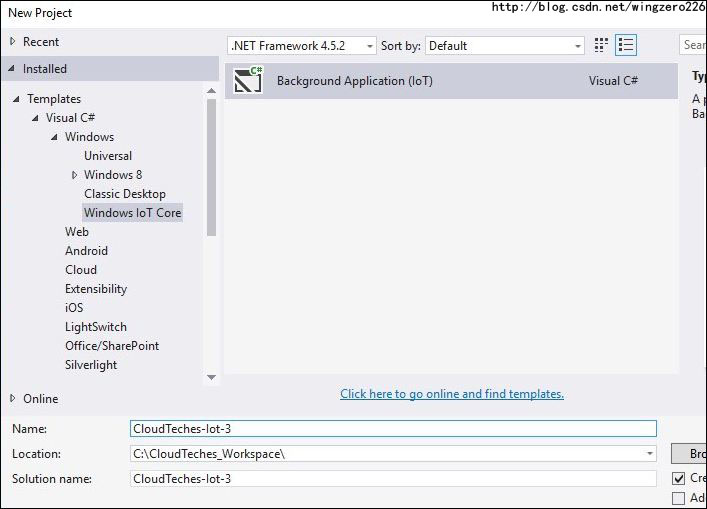The height and width of the screenshot is (509, 707).
Task: Click the template tree scrollbar thumb
Action: point(211,167)
